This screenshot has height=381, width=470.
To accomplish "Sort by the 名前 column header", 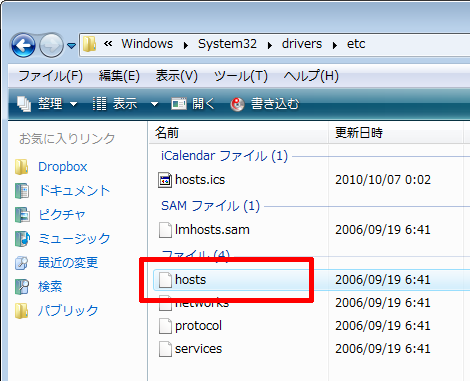I will tap(239, 133).
